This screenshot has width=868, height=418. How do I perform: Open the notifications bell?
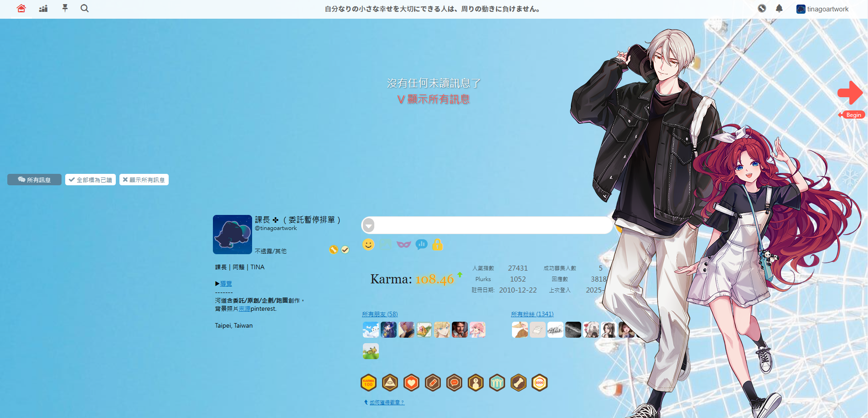(779, 8)
